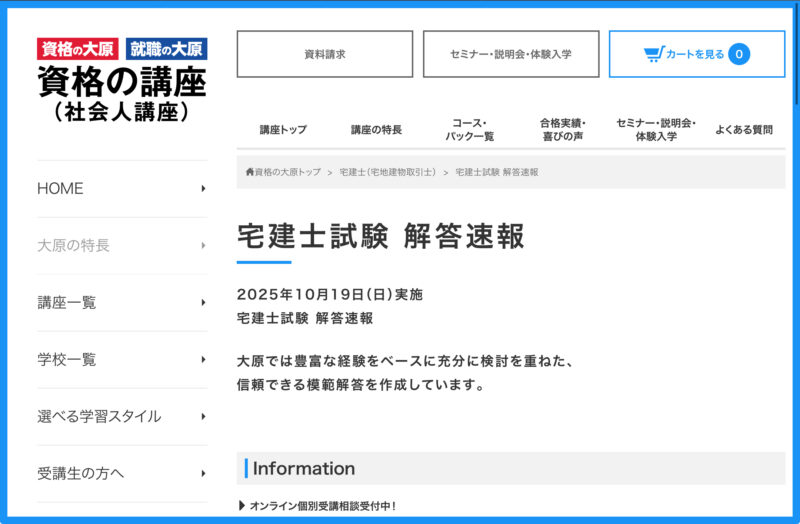The height and width of the screenshot is (524, 800).
Task: Select the 講座の特長 navigation tab
Action: tap(376, 130)
